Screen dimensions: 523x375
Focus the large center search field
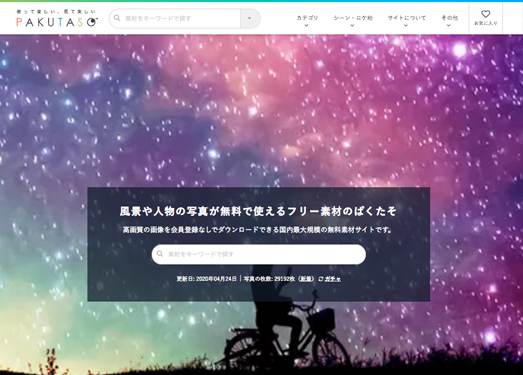point(258,254)
